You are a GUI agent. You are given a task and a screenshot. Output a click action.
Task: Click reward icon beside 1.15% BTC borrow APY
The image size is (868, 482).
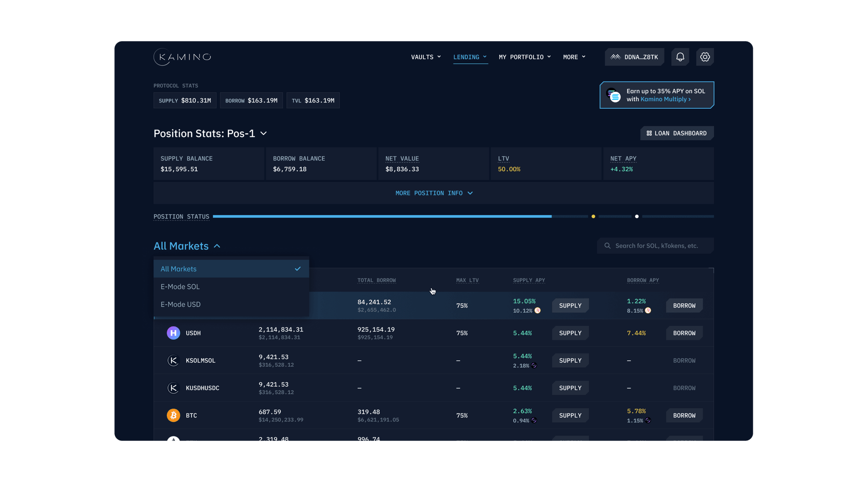[x=648, y=421]
